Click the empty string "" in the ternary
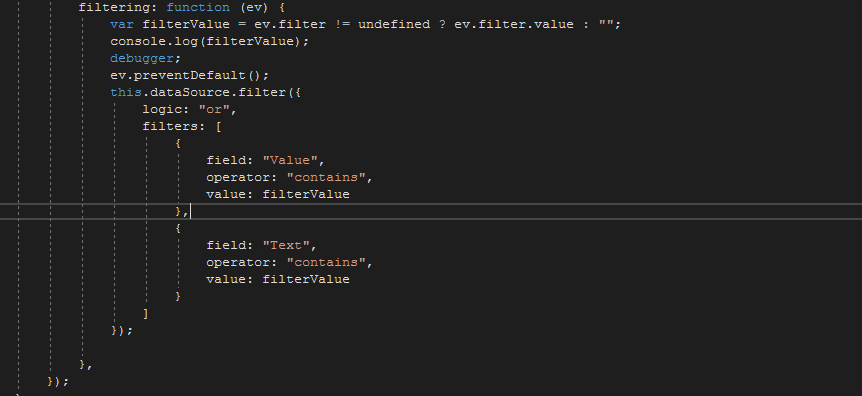Screen dimensions: 862x396 coord(606,25)
